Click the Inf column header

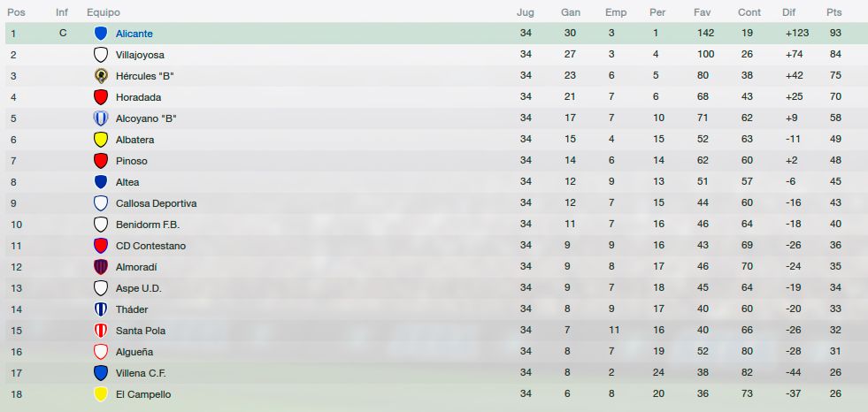coord(62,12)
